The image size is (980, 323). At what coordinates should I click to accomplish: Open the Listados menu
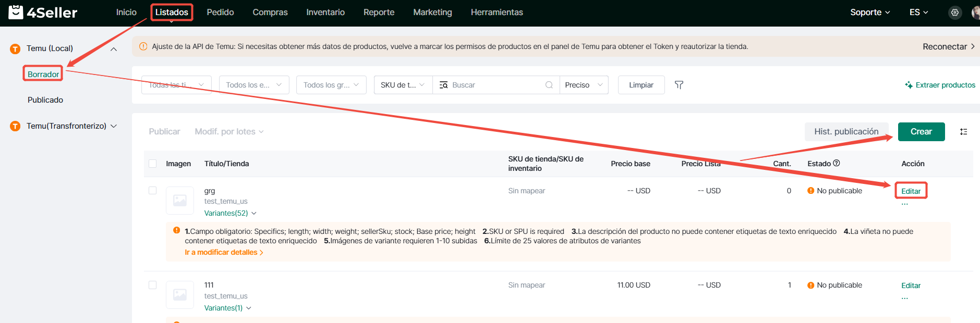172,13
